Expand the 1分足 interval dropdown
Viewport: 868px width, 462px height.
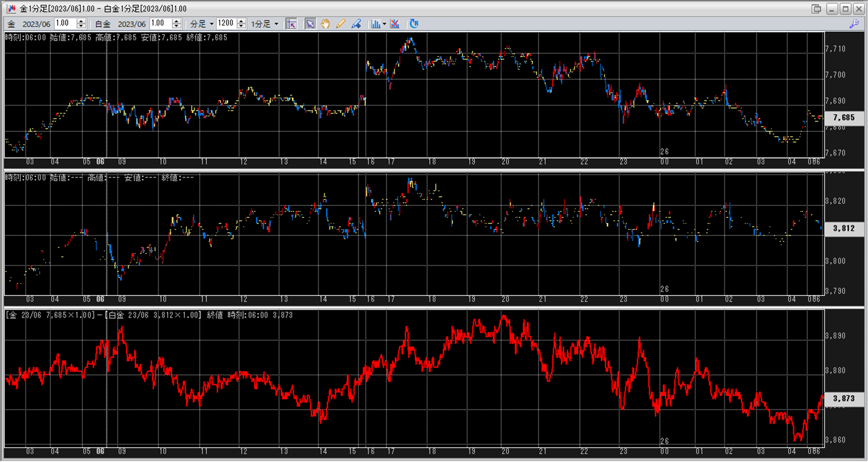point(276,24)
